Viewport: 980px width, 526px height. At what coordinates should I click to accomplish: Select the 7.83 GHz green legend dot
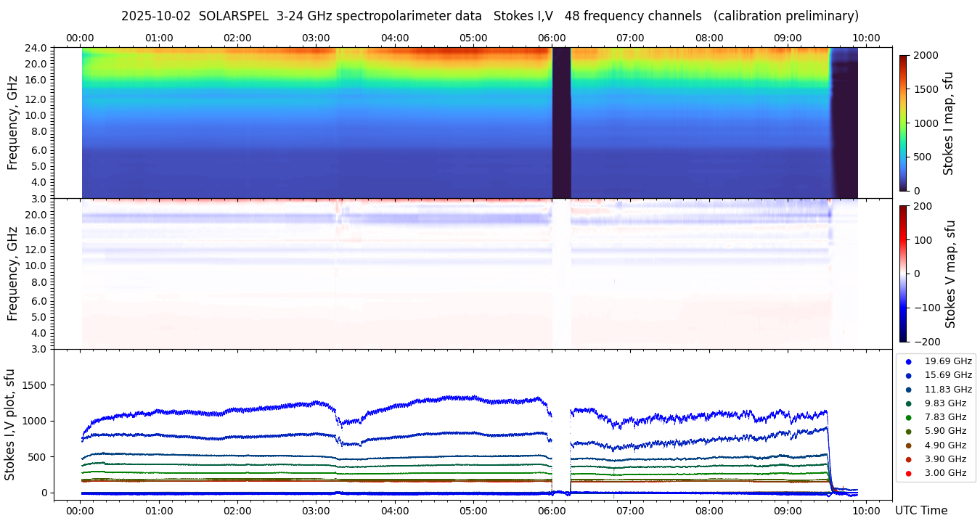point(908,417)
